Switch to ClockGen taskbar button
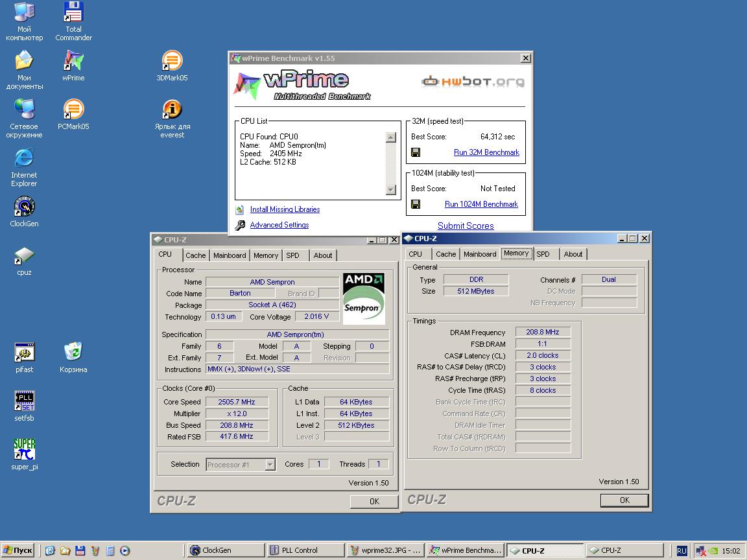 [226, 550]
